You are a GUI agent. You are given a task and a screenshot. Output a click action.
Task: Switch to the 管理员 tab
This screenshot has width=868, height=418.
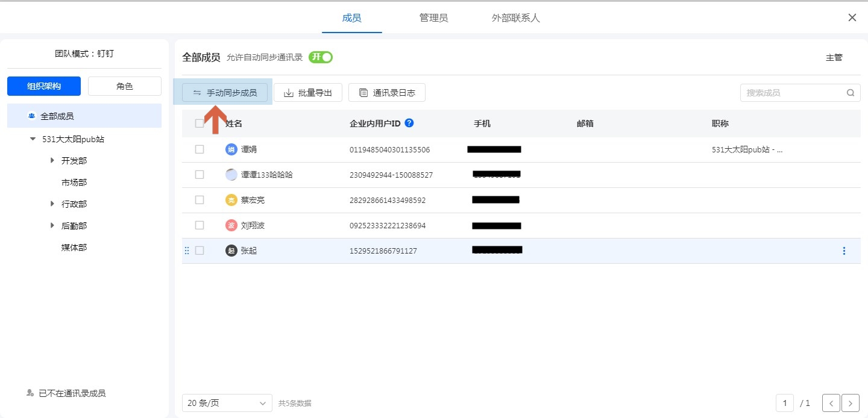pos(433,17)
